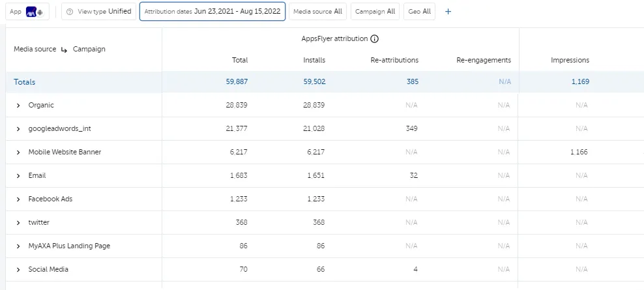This screenshot has width=644, height=290.
Task: Click the Totals row label
Action: (x=25, y=81)
